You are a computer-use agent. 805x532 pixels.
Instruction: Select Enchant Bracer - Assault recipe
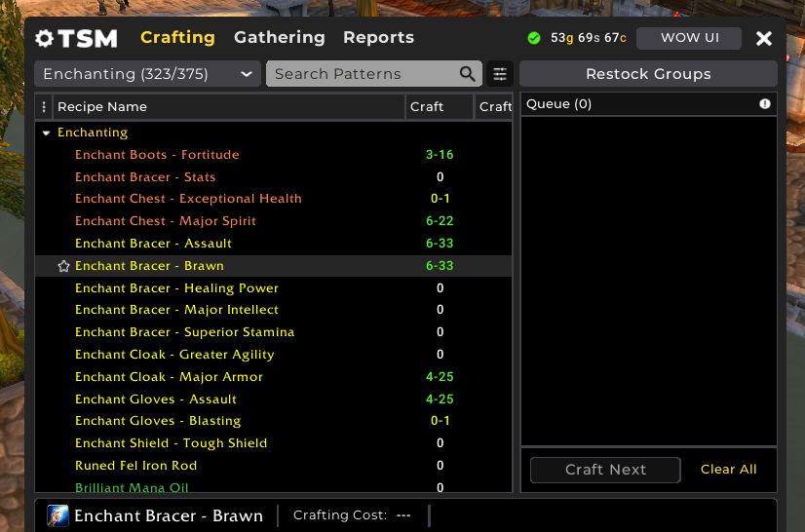click(x=273, y=244)
